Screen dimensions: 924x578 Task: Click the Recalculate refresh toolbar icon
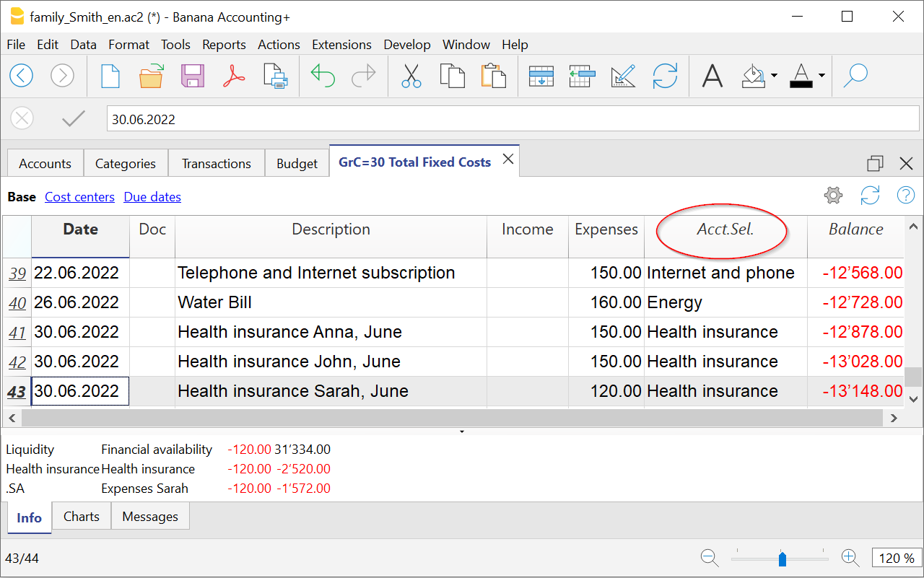(664, 75)
